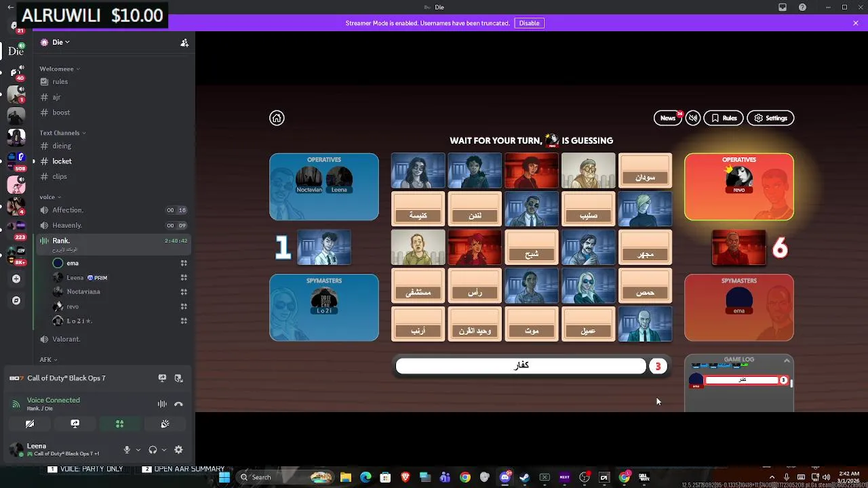Image resolution: width=868 pixels, height=488 pixels.
Task: Open invite people icon for server
Action: [184, 42]
